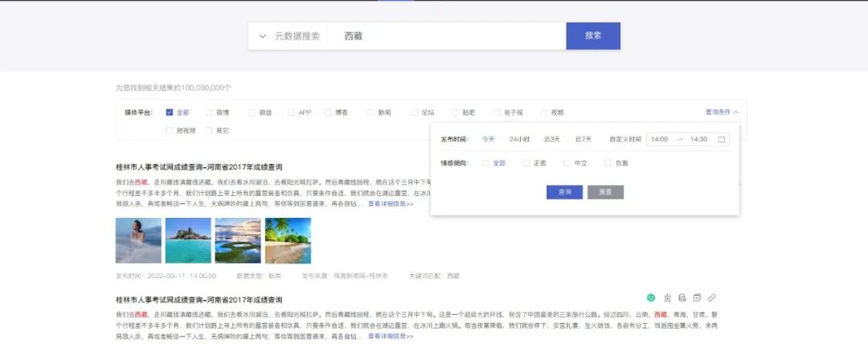Open the palm tree beach thumbnail
This screenshot has height=344, width=868.
[x=288, y=240]
